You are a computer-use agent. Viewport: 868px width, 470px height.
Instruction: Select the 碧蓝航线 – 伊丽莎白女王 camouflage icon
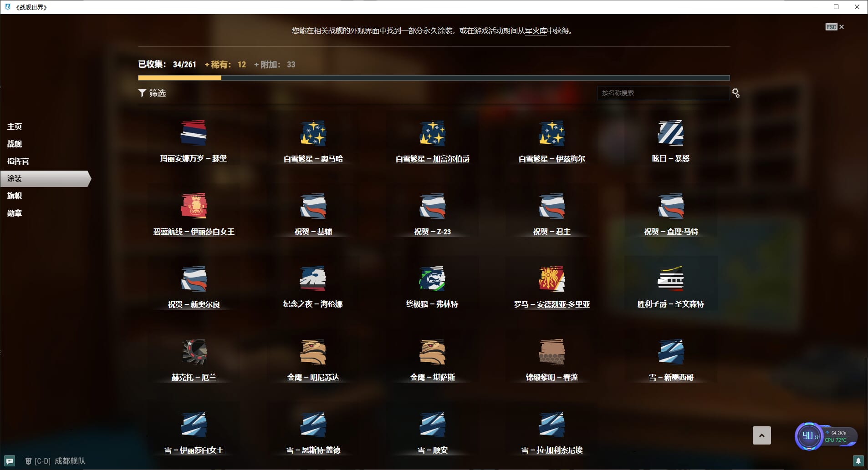194,206
